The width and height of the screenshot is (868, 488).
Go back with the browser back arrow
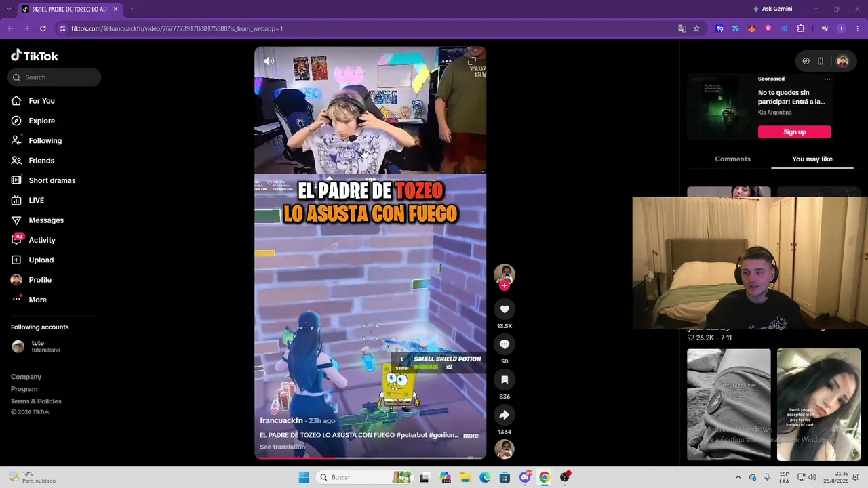(10, 28)
